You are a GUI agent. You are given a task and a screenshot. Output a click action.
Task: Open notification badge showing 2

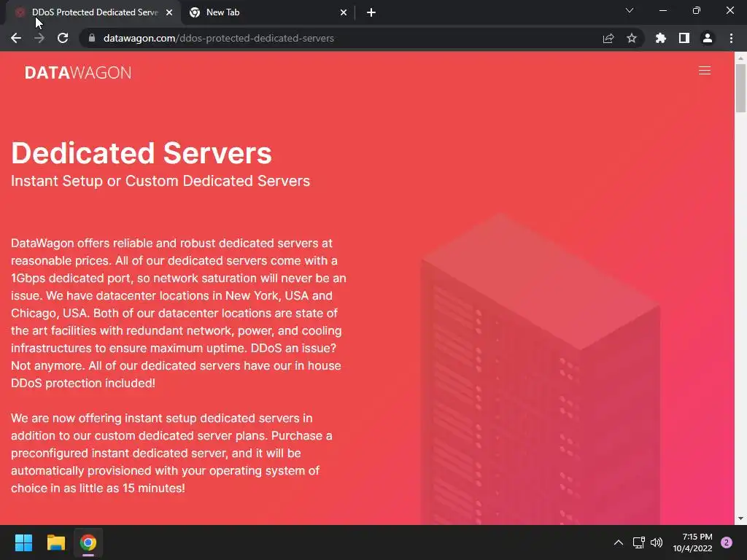pyautogui.click(x=727, y=542)
